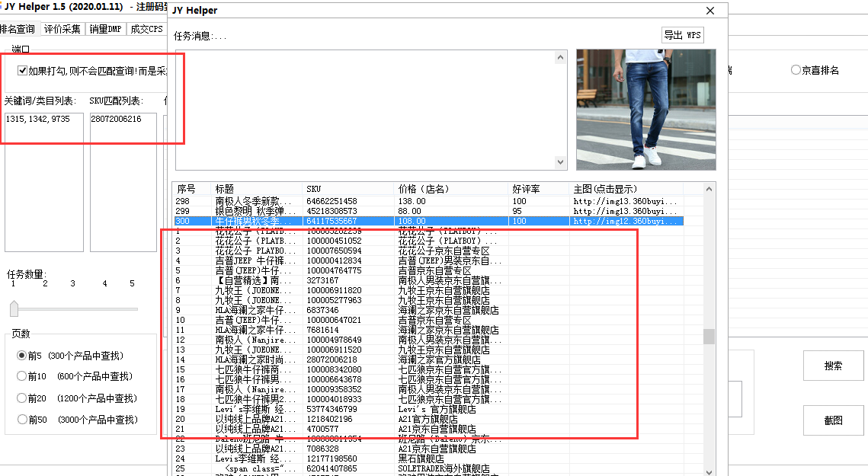Switch to the 排名查询 tab
Viewport: 868px width, 476px height.
click(x=18, y=29)
